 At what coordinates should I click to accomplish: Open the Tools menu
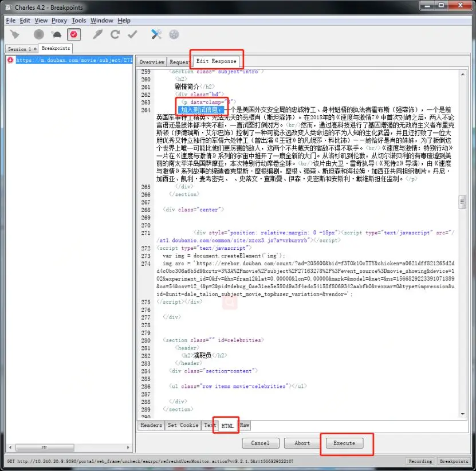(x=78, y=21)
